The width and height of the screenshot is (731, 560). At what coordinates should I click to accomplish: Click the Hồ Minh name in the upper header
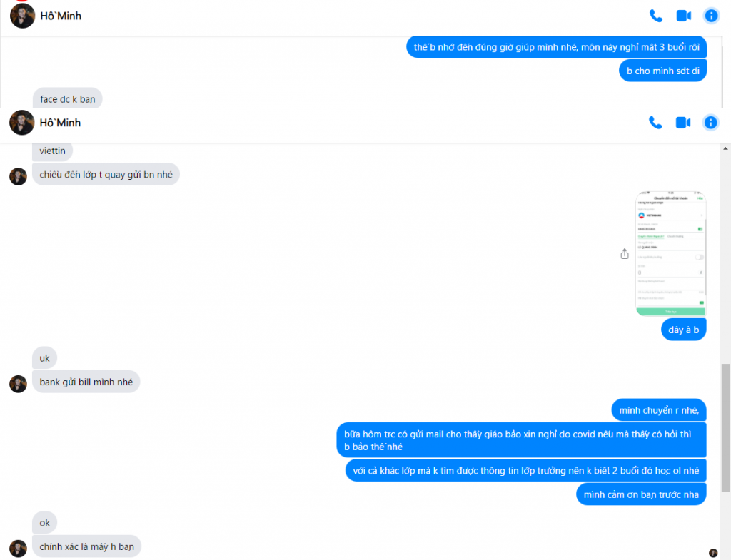pyautogui.click(x=61, y=16)
